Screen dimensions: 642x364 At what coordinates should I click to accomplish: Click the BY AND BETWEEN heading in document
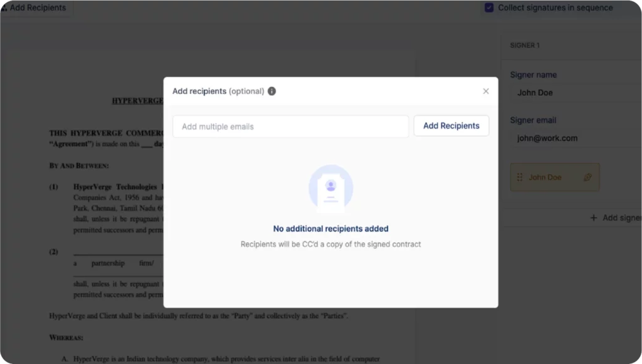pos(79,166)
